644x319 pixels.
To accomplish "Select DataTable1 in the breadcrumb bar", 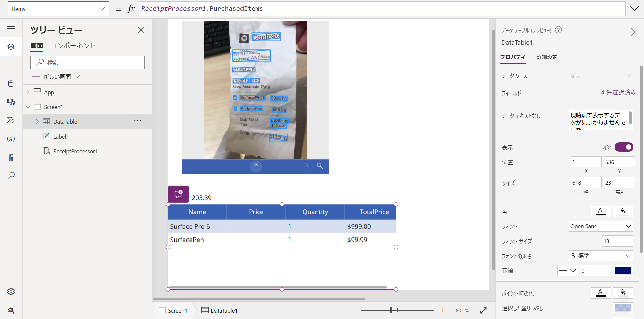I will tap(219, 310).
